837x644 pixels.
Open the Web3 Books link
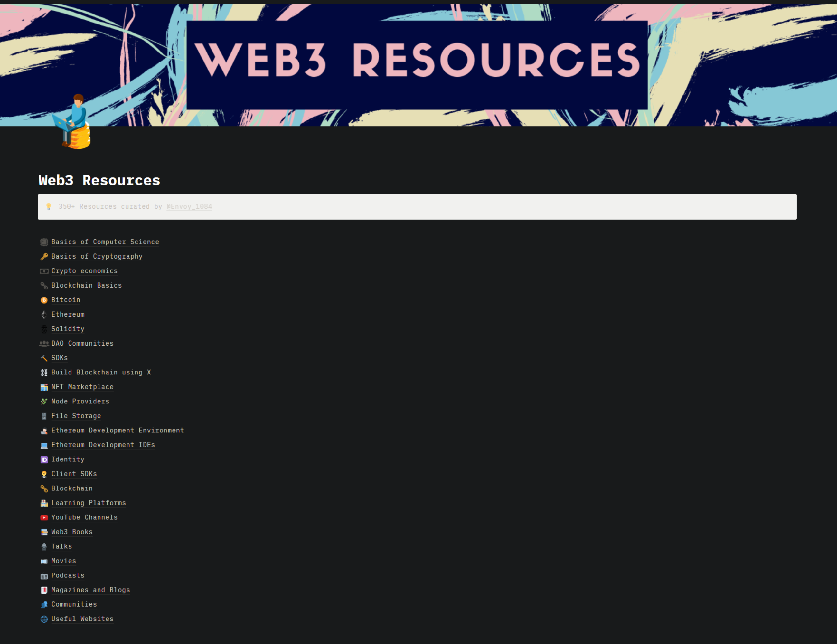pos(72,532)
